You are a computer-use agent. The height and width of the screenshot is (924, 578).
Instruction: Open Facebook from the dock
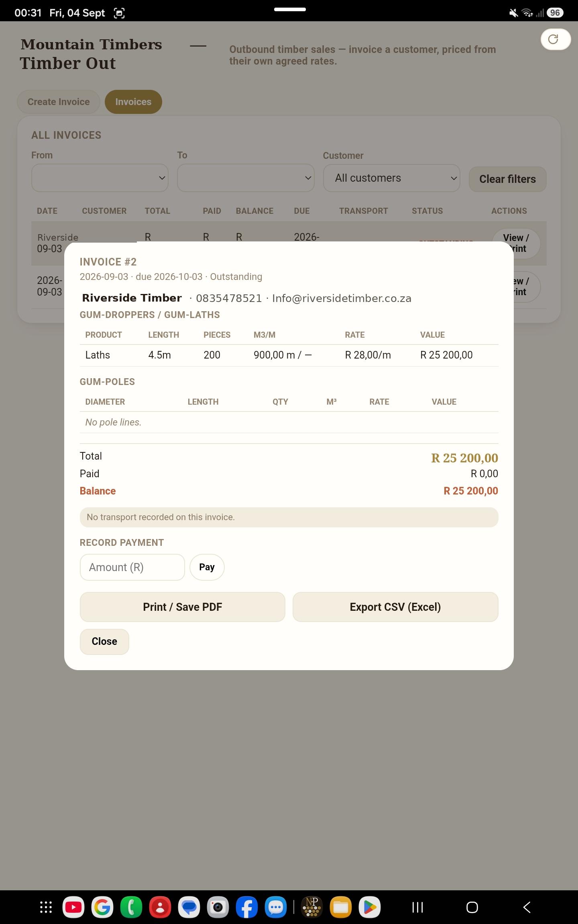pos(247,907)
